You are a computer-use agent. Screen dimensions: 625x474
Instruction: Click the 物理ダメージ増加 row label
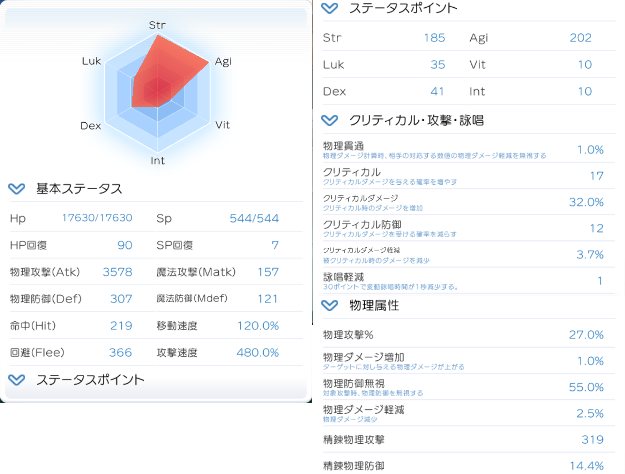tap(364, 357)
